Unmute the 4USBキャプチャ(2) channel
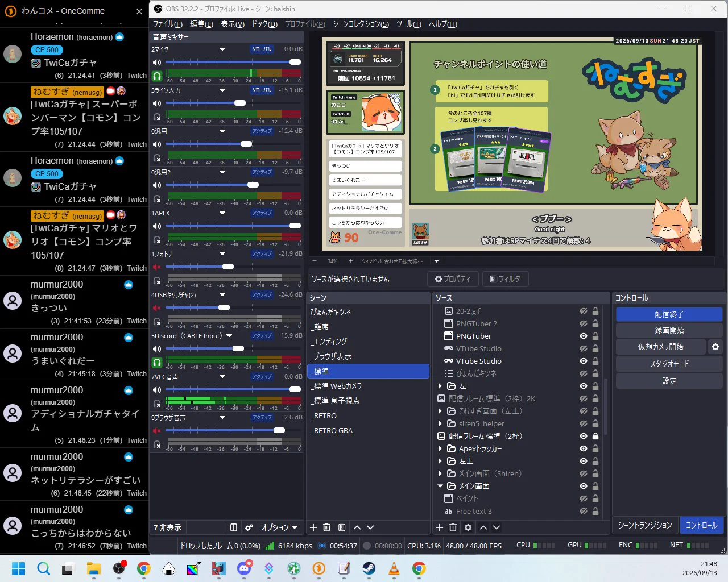Image resolution: width=728 pixels, height=582 pixels. click(x=157, y=307)
